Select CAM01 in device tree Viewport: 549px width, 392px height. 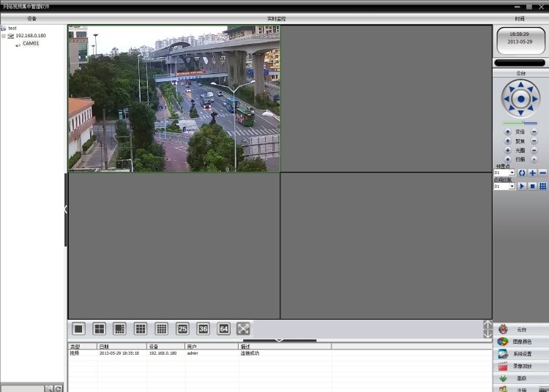tap(30, 44)
